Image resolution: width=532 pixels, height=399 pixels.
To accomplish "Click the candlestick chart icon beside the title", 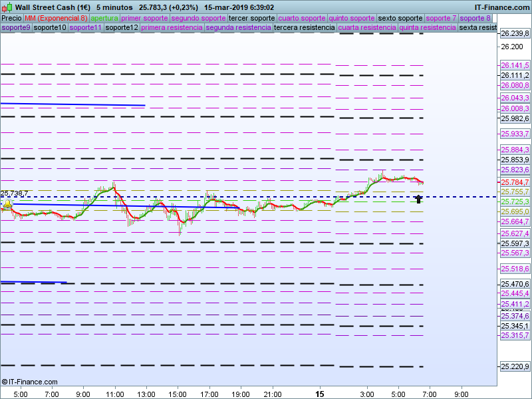I will click(7, 7).
